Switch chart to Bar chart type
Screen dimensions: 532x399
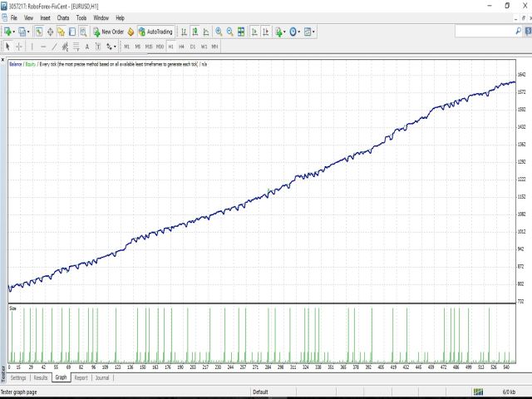pyautogui.click(x=184, y=32)
